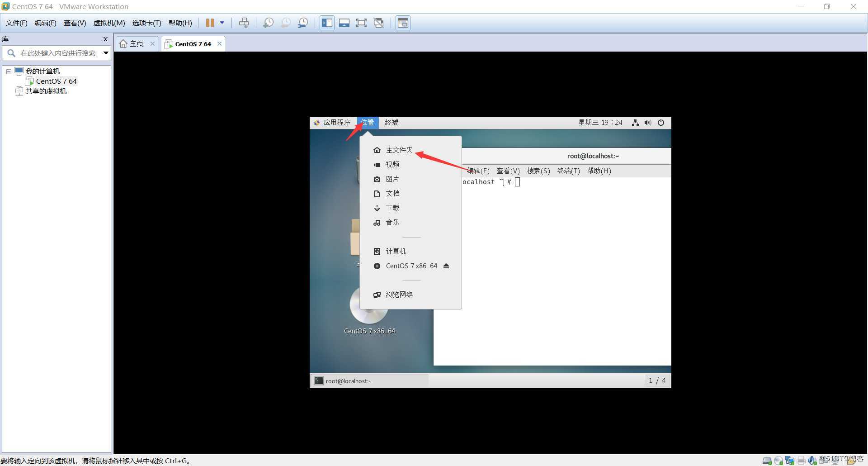The width and height of the screenshot is (868, 466).
Task: Enter full screen mode
Action: 361,23
